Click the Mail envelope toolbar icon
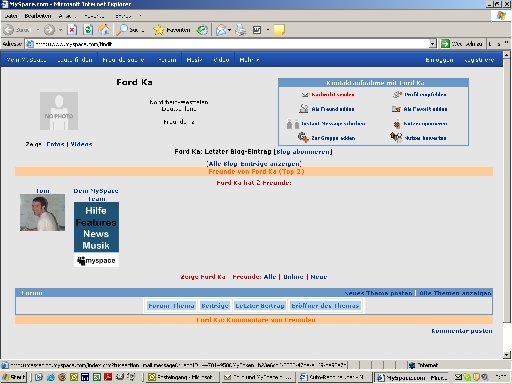The width and height of the screenshot is (512, 384). coord(221,30)
